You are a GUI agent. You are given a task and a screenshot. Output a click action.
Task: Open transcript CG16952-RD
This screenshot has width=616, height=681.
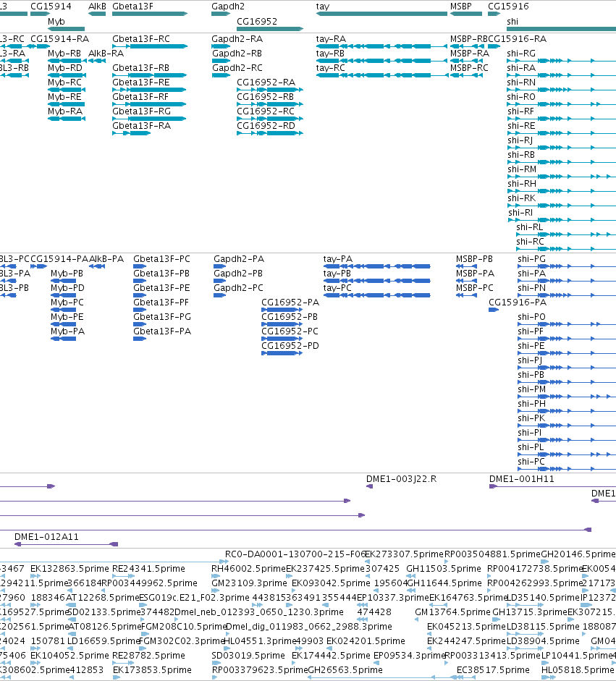266,125
